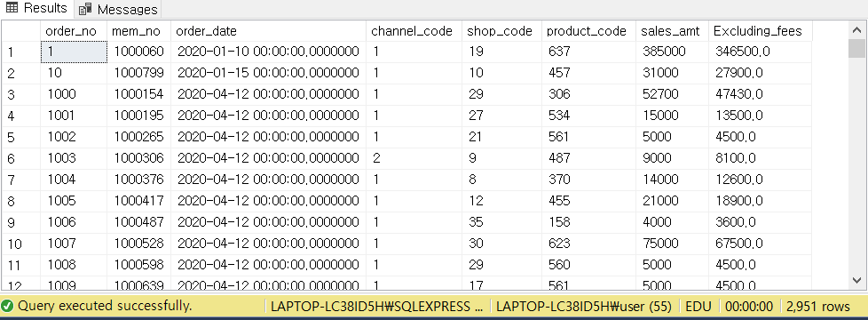
Task: Click the EDU database status entry
Action: pyautogui.click(x=699, y=306)
